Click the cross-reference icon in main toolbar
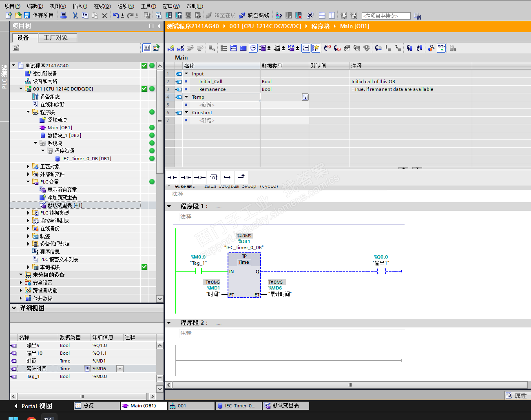 click(310, 15)
